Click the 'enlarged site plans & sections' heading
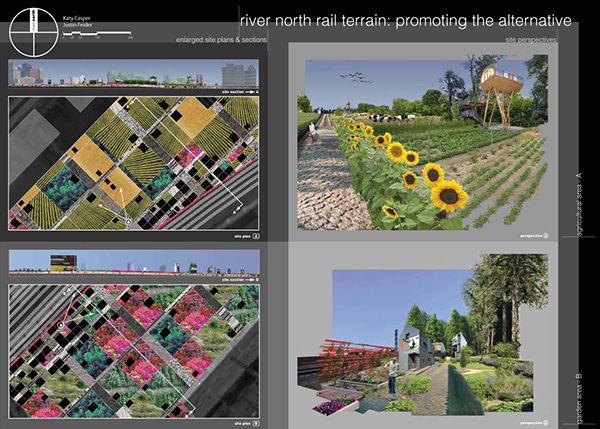Screen dimensions: 600x429 click(x=221, y=40)
